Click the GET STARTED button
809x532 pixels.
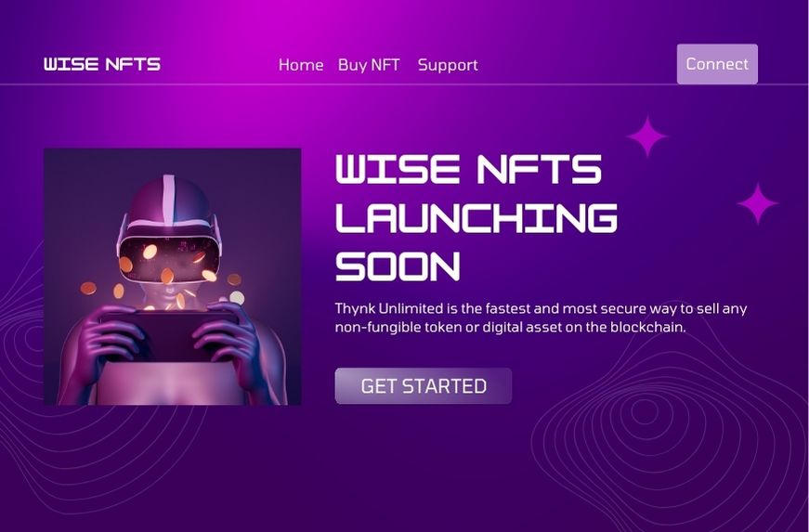(423, 386)
